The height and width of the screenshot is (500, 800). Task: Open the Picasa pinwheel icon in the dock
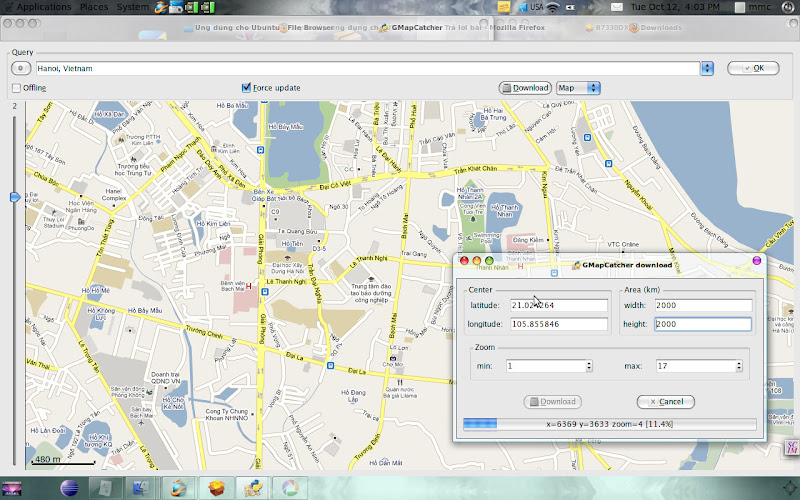(290, 488)
